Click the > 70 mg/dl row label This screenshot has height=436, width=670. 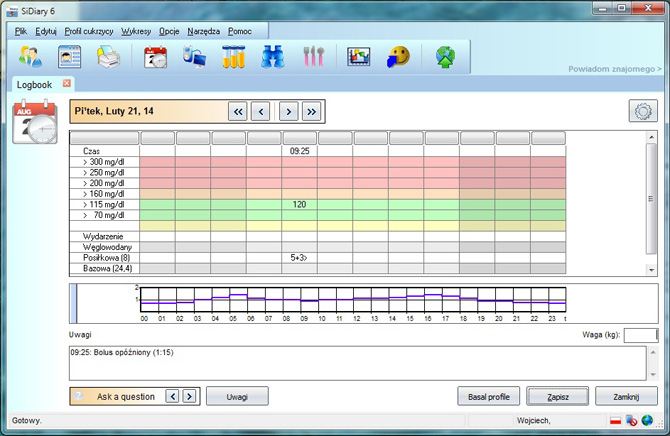pos(104,215)
